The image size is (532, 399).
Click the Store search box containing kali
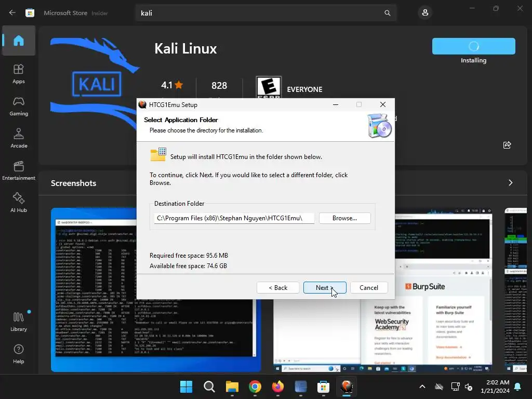click(x=266, y=13)
